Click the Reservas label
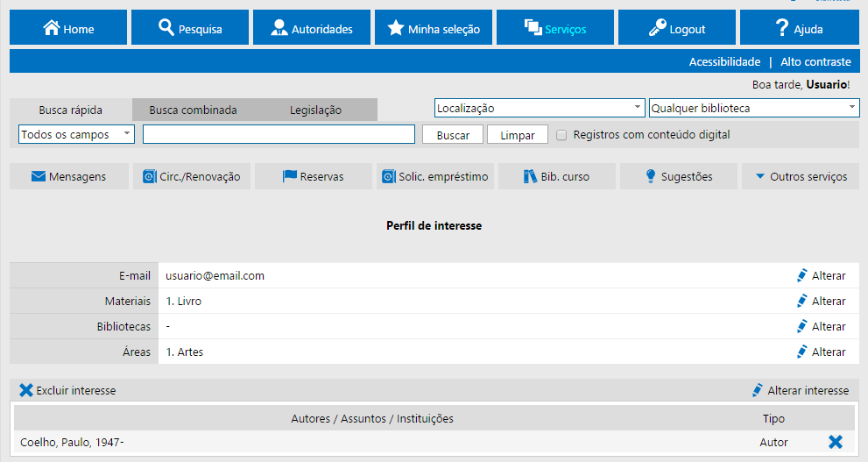The width and height of the screenshot is (868, 462). (321, 177)
